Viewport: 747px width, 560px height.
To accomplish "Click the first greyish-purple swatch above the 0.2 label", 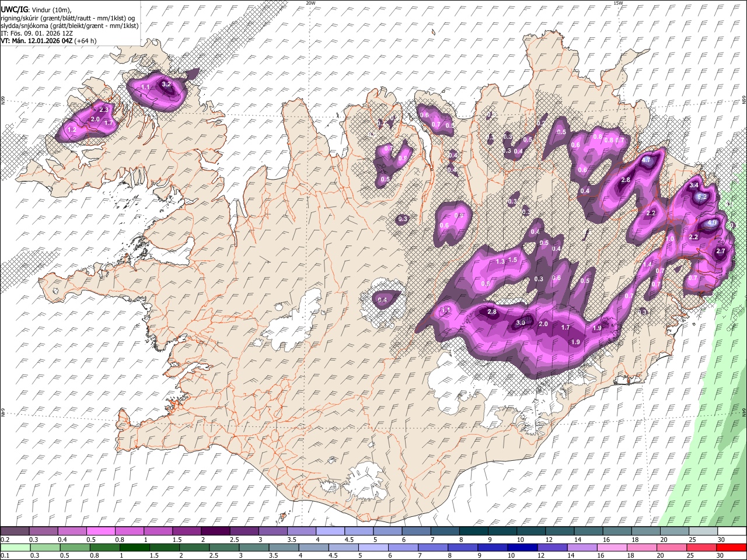I will pyautogui.click(x=15, y=531).
